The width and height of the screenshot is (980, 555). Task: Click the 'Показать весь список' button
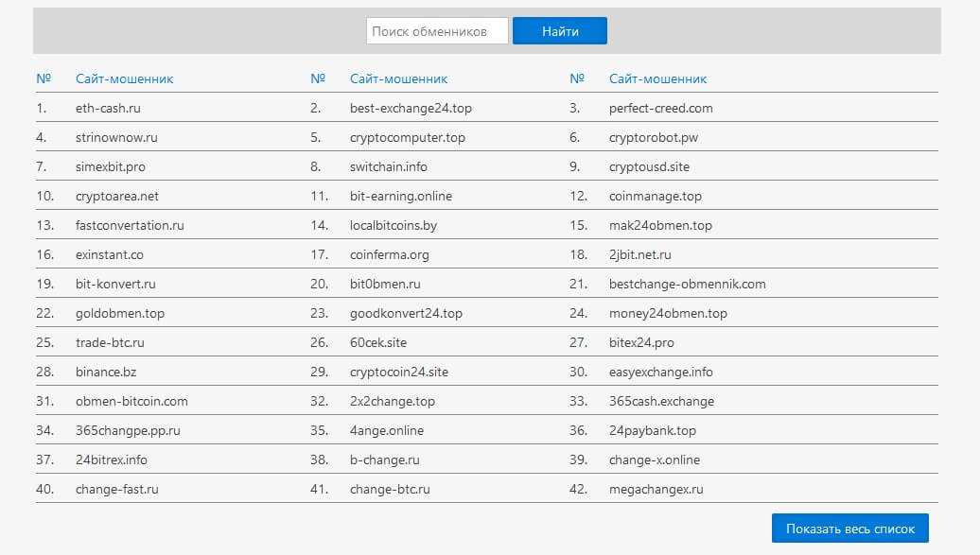[x=849, y=528]
